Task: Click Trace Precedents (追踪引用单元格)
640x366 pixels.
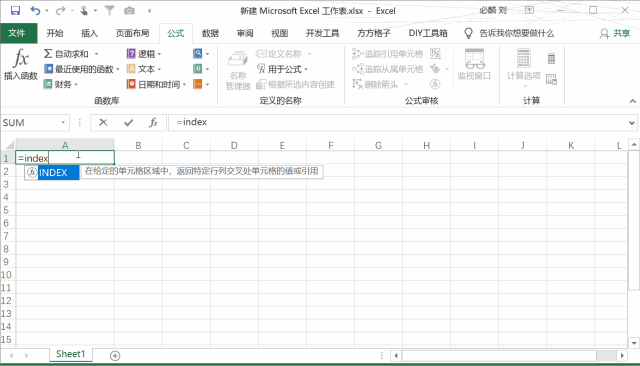Action: 387,53
